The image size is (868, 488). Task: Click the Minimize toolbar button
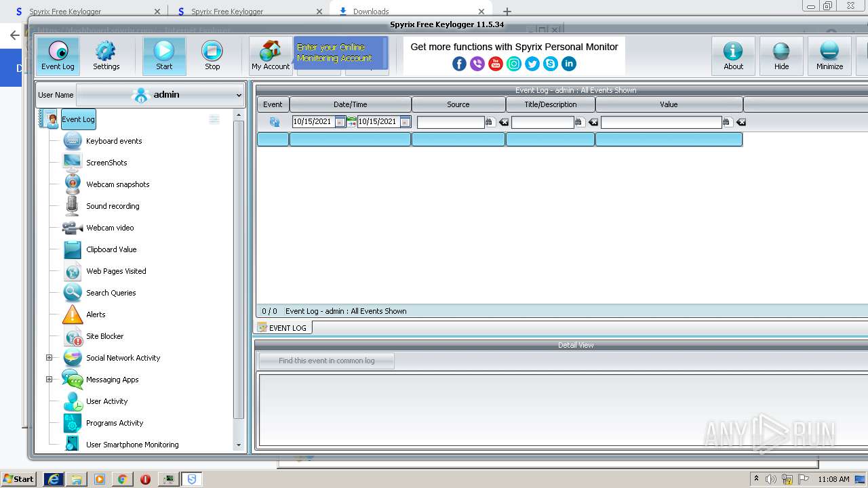click(x=829, y=56)
